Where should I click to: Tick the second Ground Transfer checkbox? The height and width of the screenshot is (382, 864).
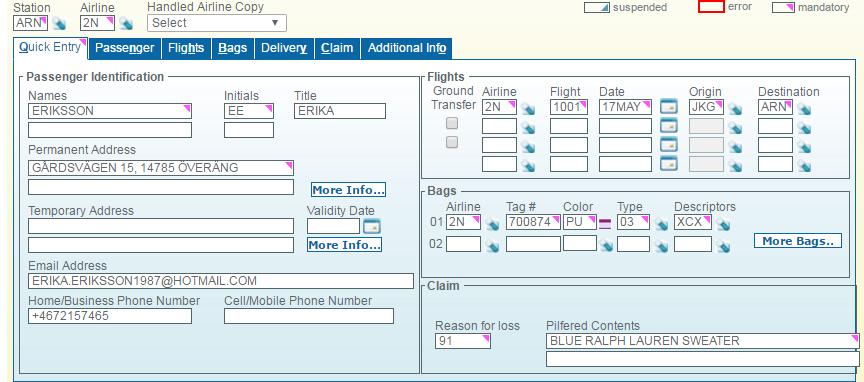[452, 143]
